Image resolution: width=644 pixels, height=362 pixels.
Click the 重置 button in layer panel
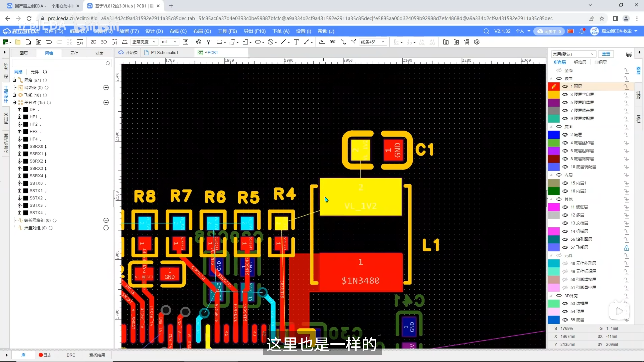click(606, 54)
